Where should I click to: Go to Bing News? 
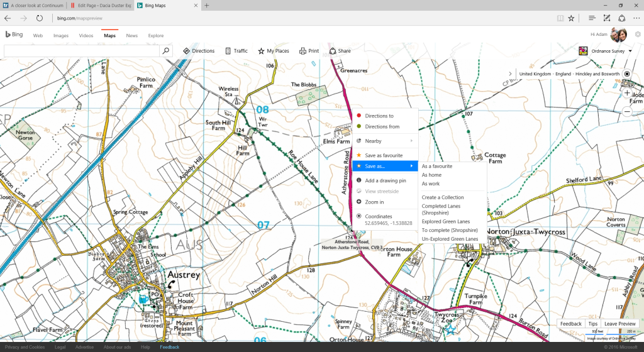click(132, 36)
